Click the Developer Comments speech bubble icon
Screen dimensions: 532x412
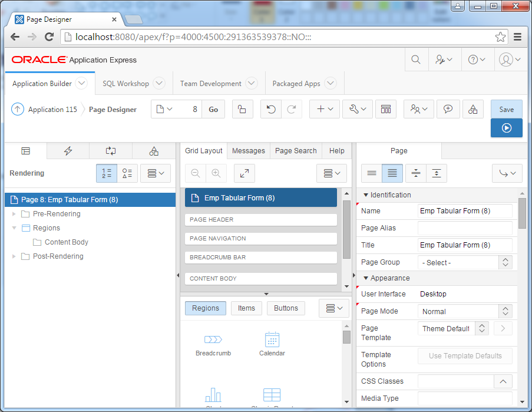coord(448,109)
